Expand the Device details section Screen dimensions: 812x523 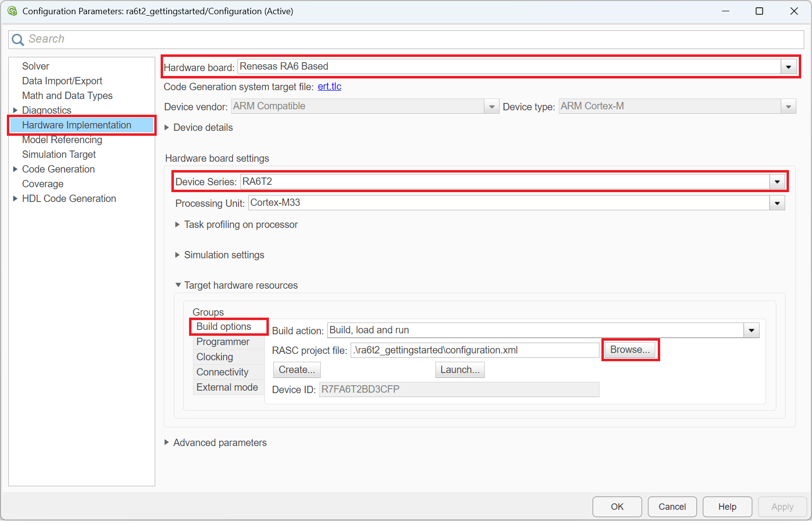coord(167,127)
